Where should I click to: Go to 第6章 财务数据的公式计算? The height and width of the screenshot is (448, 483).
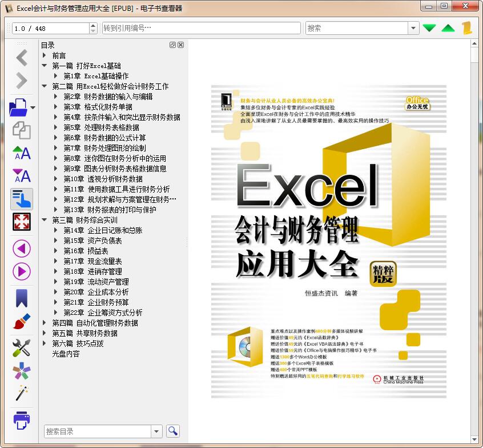tap(104, 138)
